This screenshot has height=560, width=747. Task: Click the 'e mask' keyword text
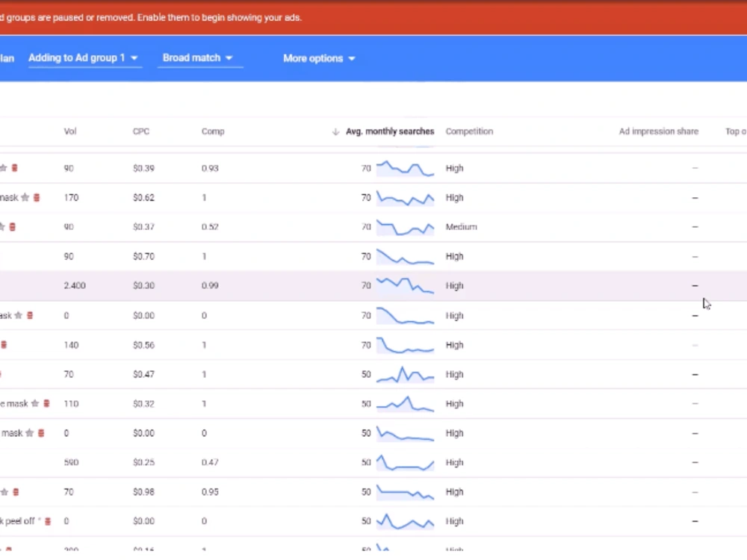point(13,404)
